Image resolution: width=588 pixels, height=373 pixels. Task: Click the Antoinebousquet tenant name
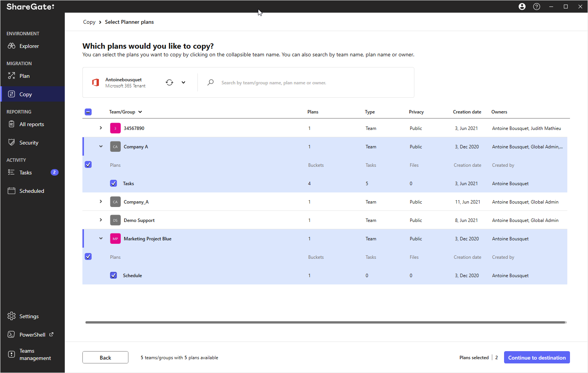point(123,80)
